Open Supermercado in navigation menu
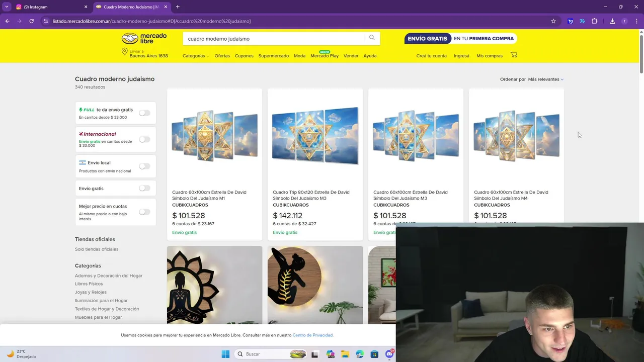The height and width of the screenshot is (362, 644). pos(274,56)
